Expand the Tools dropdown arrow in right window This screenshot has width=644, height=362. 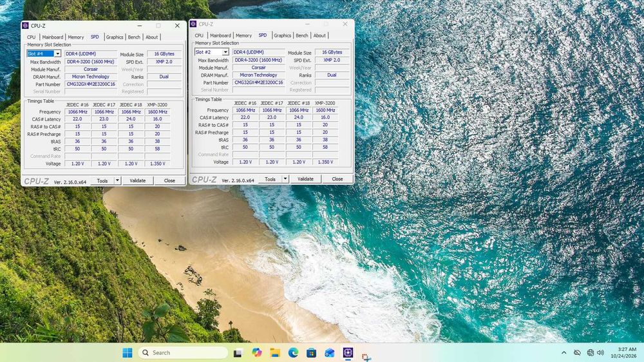[x=285, y=178]
